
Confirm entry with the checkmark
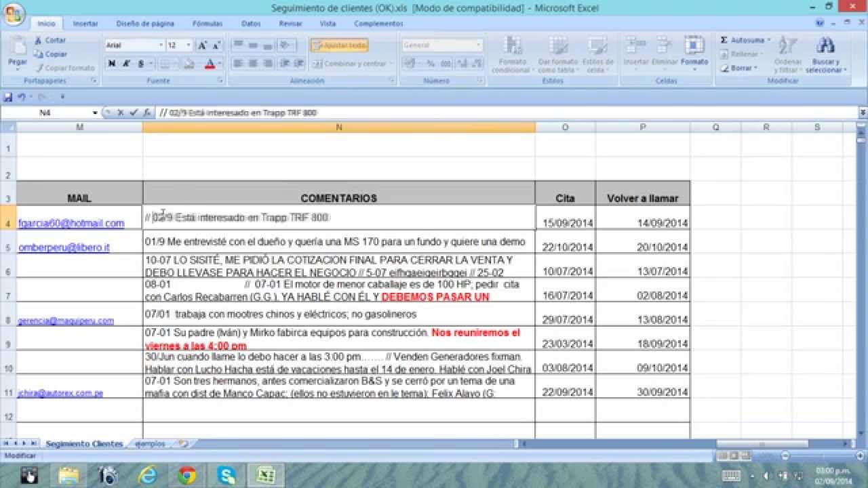(x=134, y=113)
